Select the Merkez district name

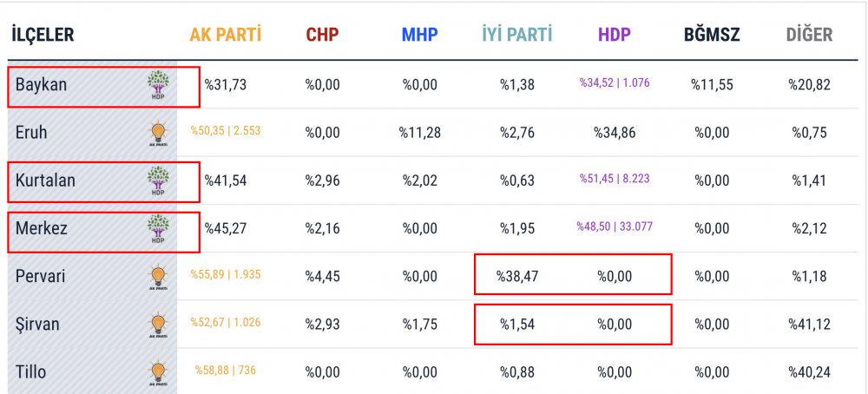[42, 229]
